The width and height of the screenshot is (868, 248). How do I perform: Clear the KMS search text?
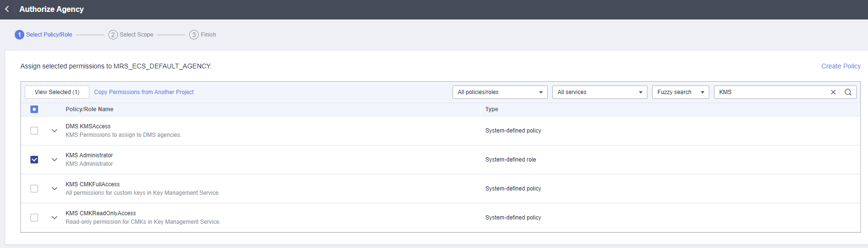click(833, 92)
